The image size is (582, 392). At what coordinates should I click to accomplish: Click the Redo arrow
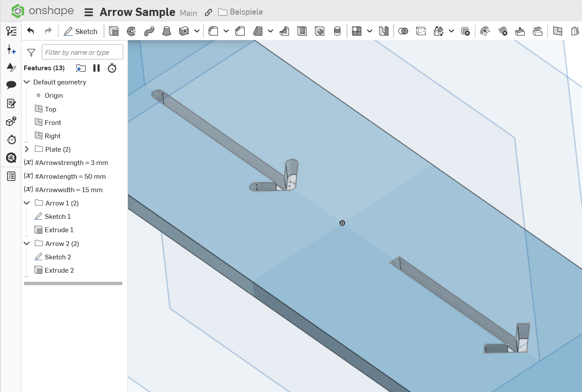click(x=48, y=31)
